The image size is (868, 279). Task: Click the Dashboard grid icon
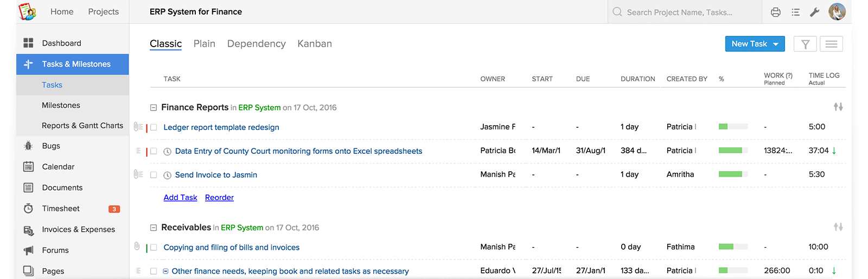coord(28,43)
